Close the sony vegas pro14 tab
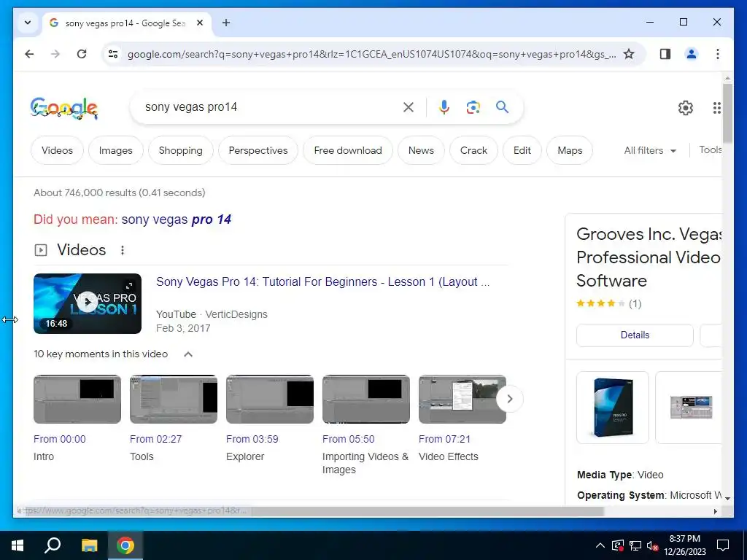 tap(200, 23)
